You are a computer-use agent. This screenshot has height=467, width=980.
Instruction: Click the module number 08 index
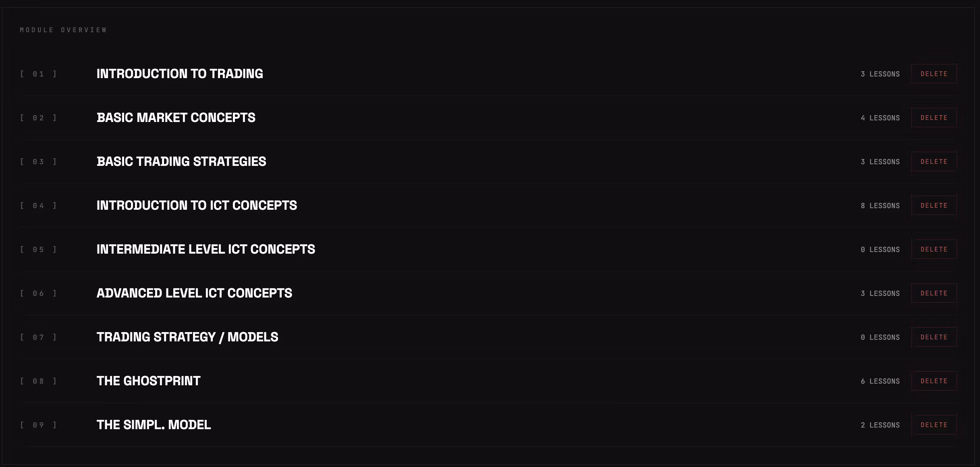point(38,381)
